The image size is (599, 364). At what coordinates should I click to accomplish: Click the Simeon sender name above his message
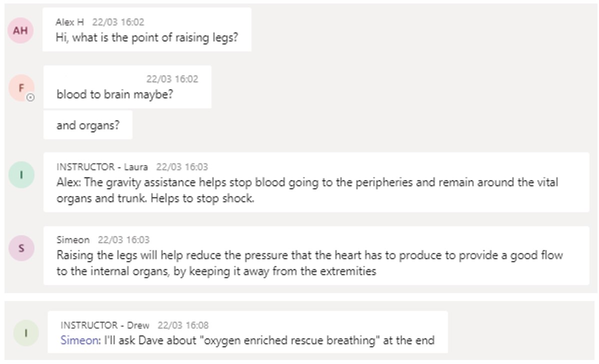click(x=73, y=240)
